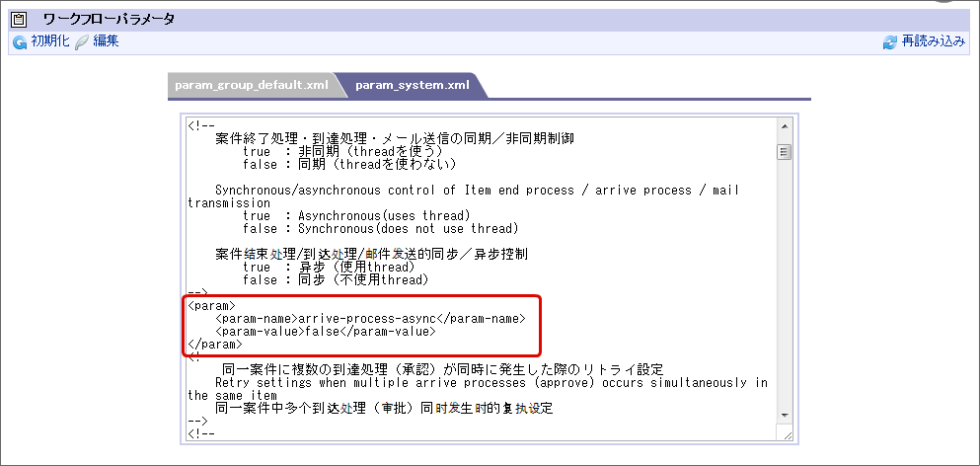Screen dimensions: 980x466
Task: Click the arrive-process-async param-name line
Action: (370, 319)
